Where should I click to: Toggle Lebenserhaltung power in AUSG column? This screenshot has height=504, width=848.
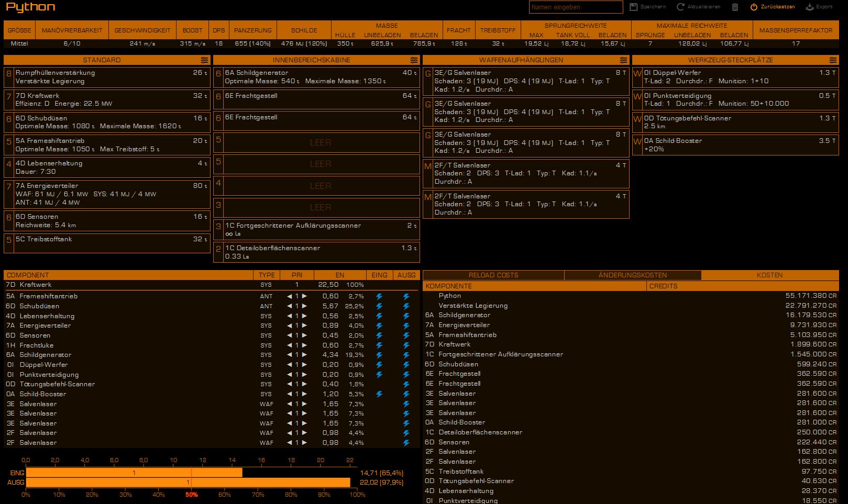406,316
